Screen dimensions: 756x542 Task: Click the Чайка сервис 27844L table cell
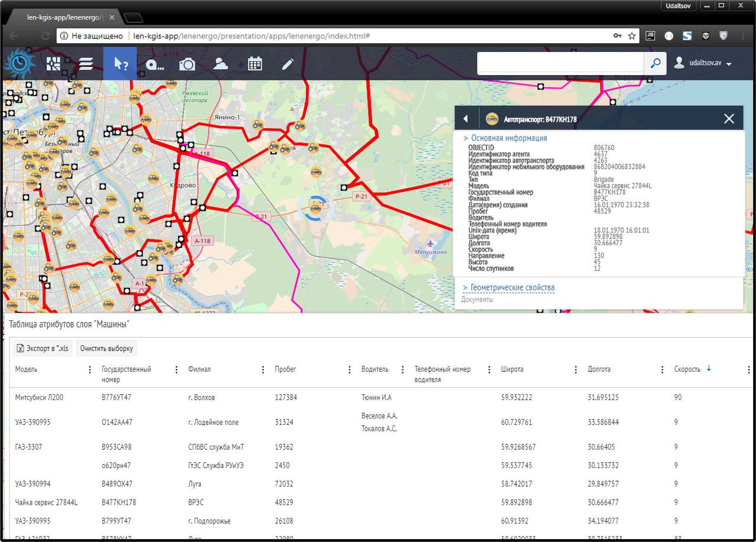coord(46,502)
